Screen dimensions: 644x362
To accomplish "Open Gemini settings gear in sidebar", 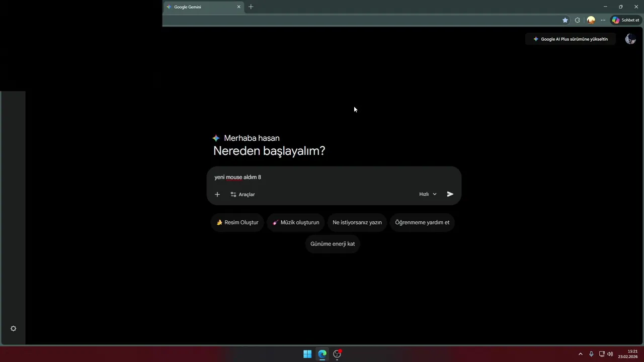I will click(14, 328).
